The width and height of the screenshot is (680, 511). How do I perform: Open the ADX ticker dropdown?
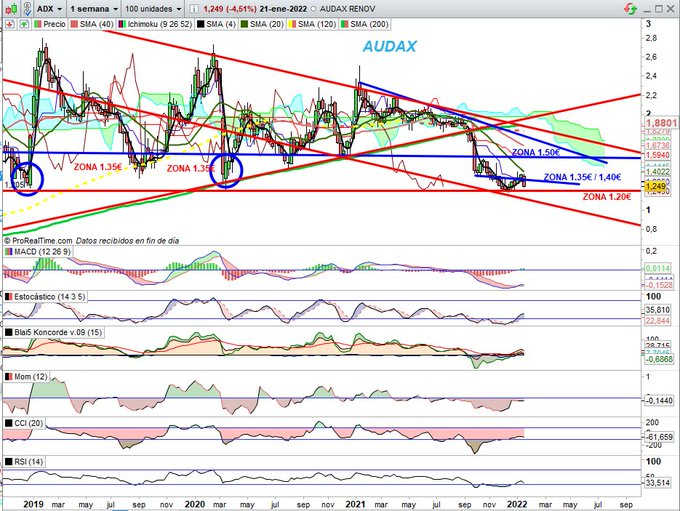49,9
